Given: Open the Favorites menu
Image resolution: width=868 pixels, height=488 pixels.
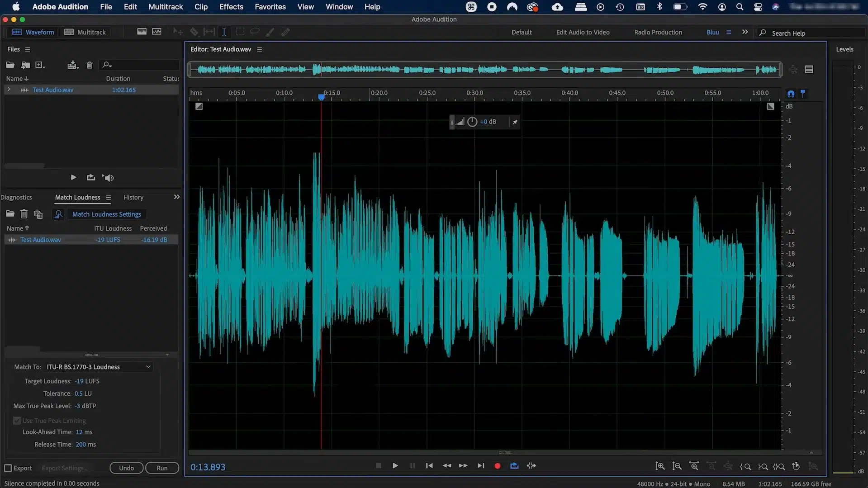Looking at the screenshot, I should (270, 7).
